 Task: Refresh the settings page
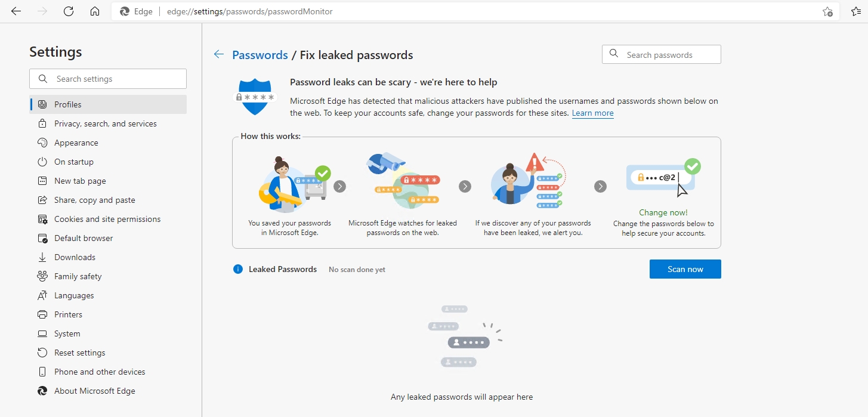(x=68, y=11)
